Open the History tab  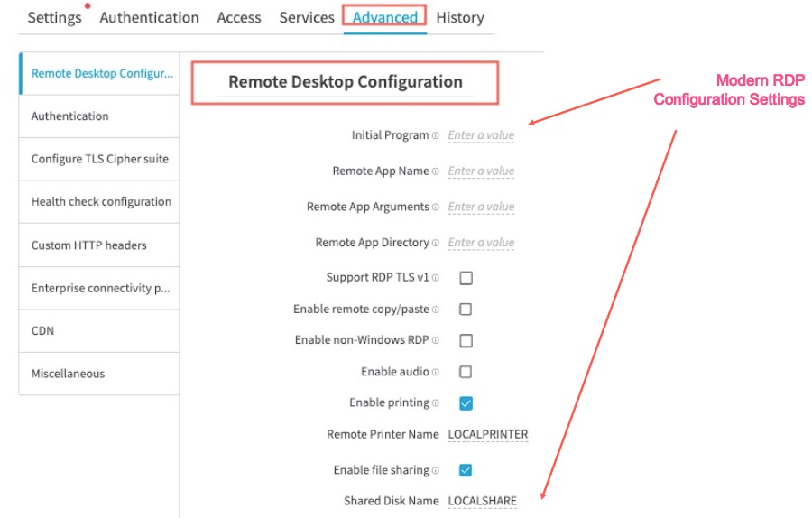(x=459, y=17)
